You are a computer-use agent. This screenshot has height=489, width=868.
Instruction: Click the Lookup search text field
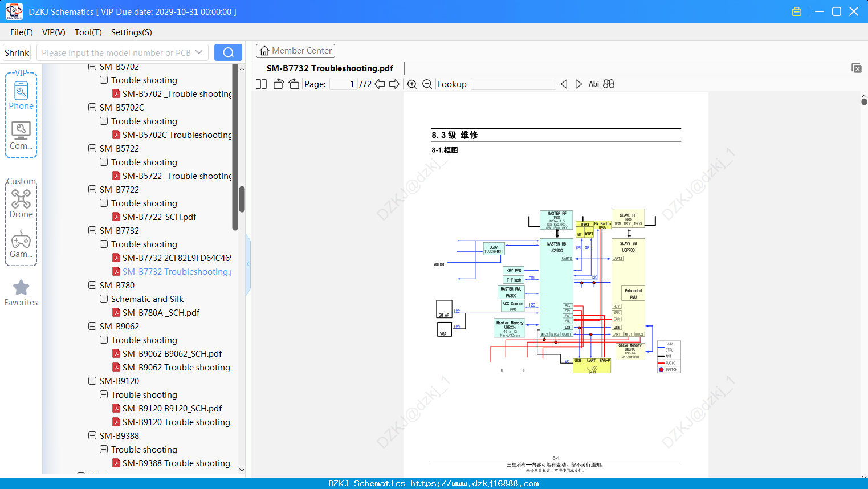[x=514, y=84]
